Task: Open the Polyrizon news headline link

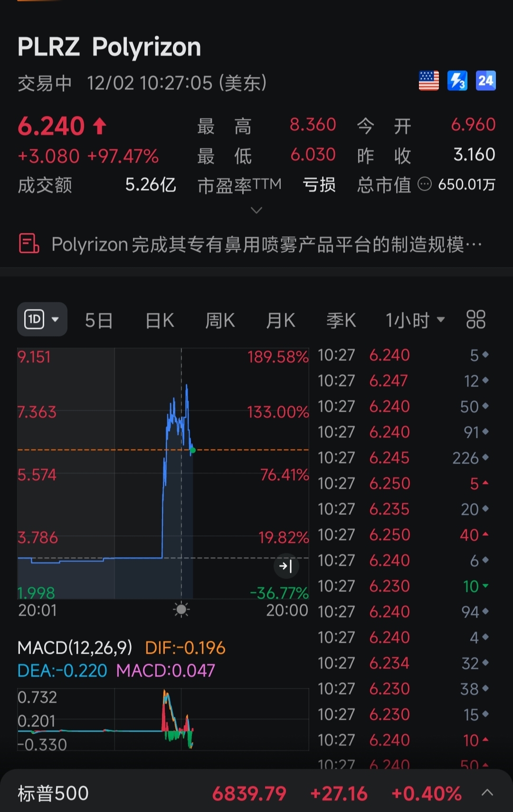Action: pos(266,244)
